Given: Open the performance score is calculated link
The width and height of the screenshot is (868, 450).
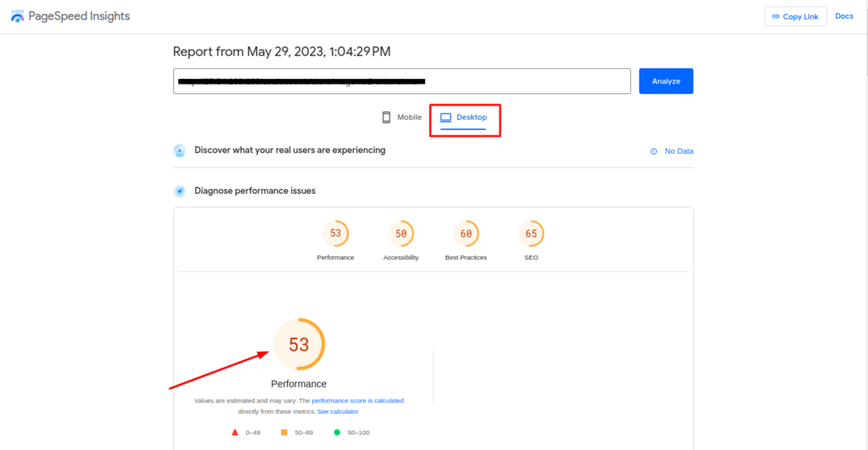Looking at the screenshot, I should [x=357, y=400].
